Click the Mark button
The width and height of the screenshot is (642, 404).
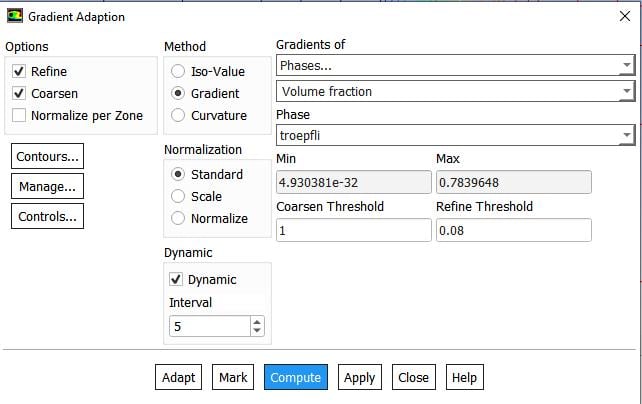click(x=233, y=377)
